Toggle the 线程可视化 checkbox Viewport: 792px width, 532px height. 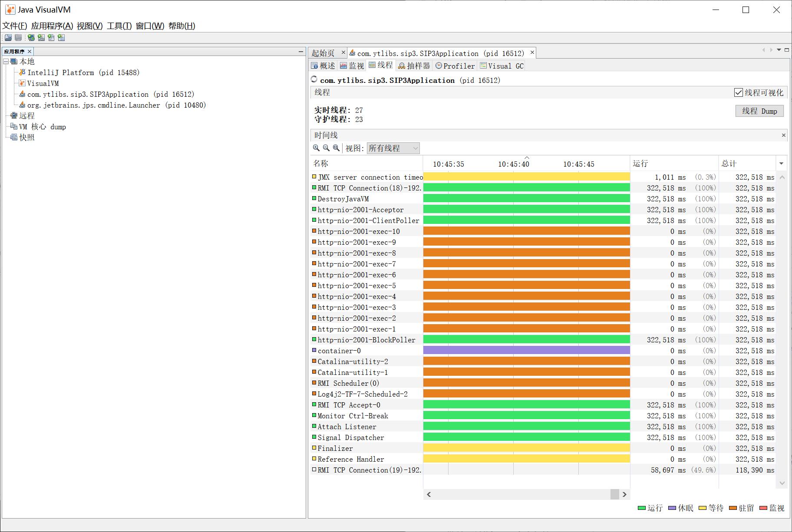[738, 92]
